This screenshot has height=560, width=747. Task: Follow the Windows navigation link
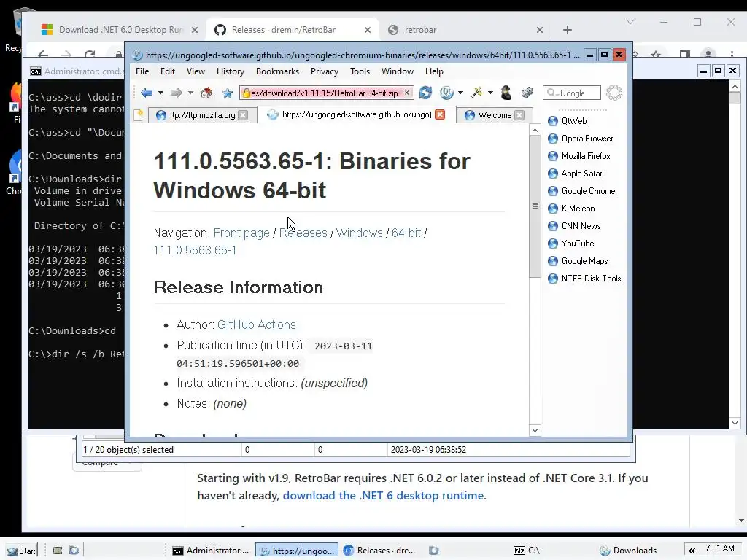pos(359,233)
